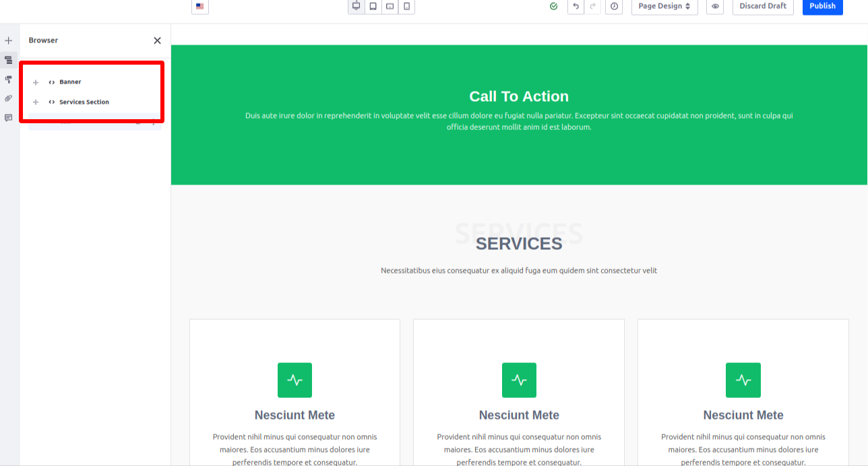This screenshot has height=466, width=868.
Task: Click the code icon beside Banner
Action: coord(52,82)
